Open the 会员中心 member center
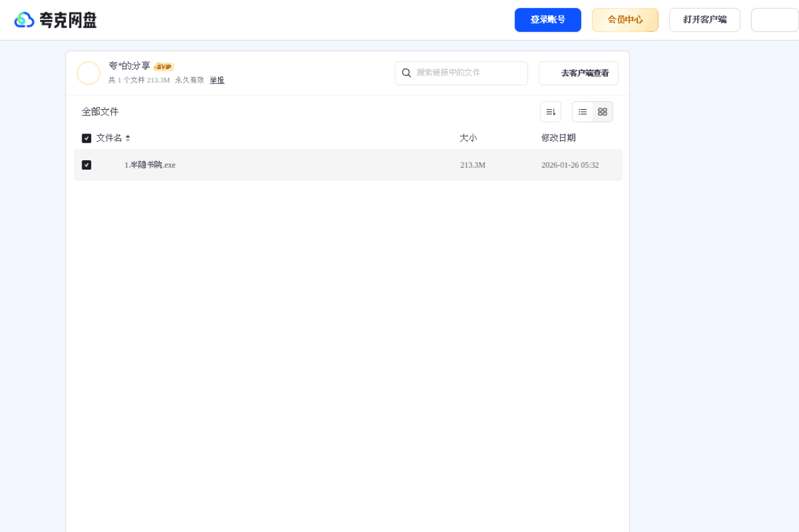 pos(625,19)
